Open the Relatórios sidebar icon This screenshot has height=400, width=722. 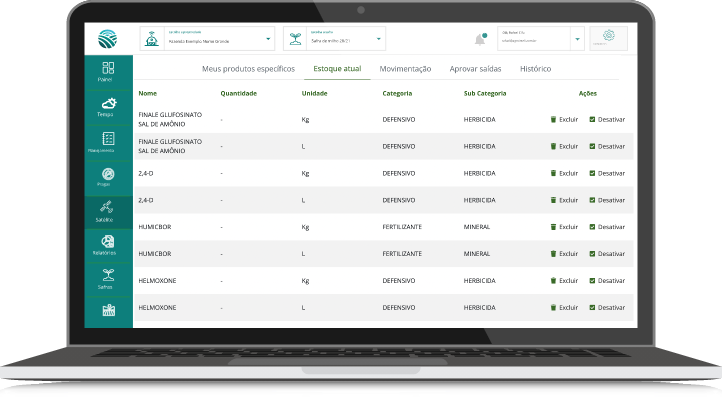[x=108, y=242]
